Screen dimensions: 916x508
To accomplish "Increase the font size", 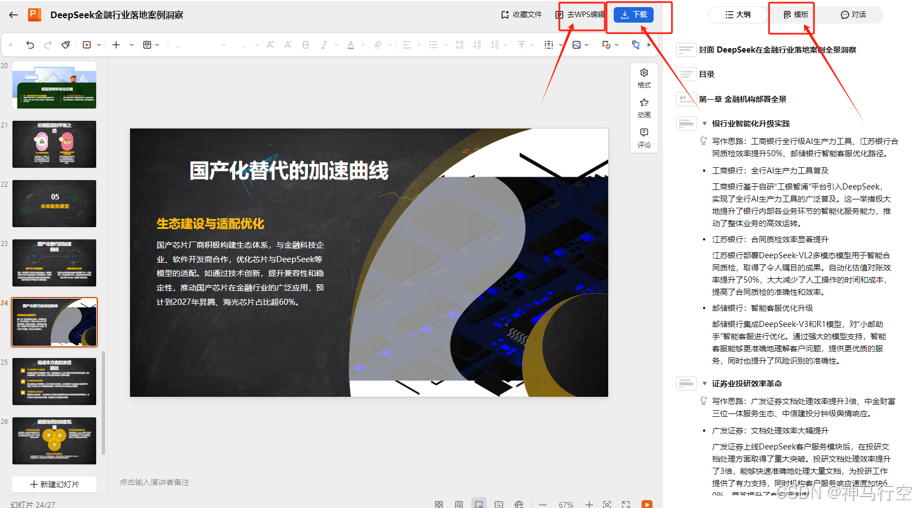I will click(270, 45).
